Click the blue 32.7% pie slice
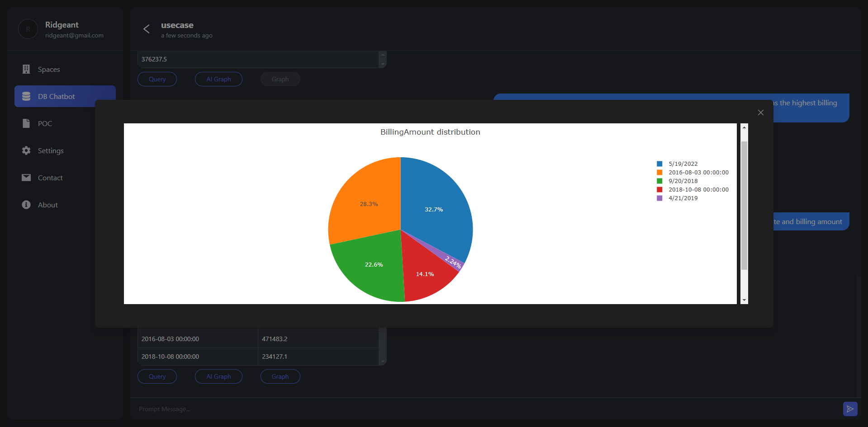 (434, 203)
